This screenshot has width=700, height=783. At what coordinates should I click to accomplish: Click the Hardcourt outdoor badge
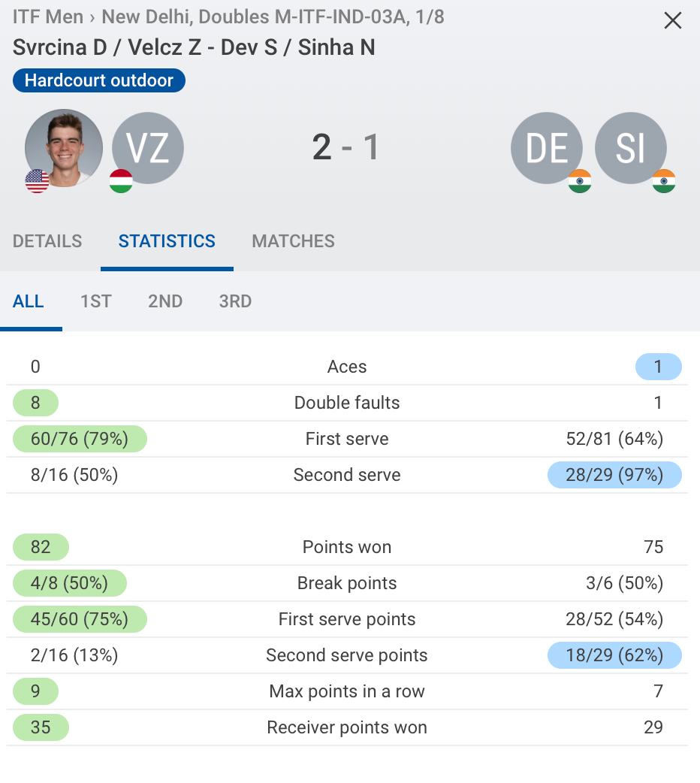pos(98,80)
